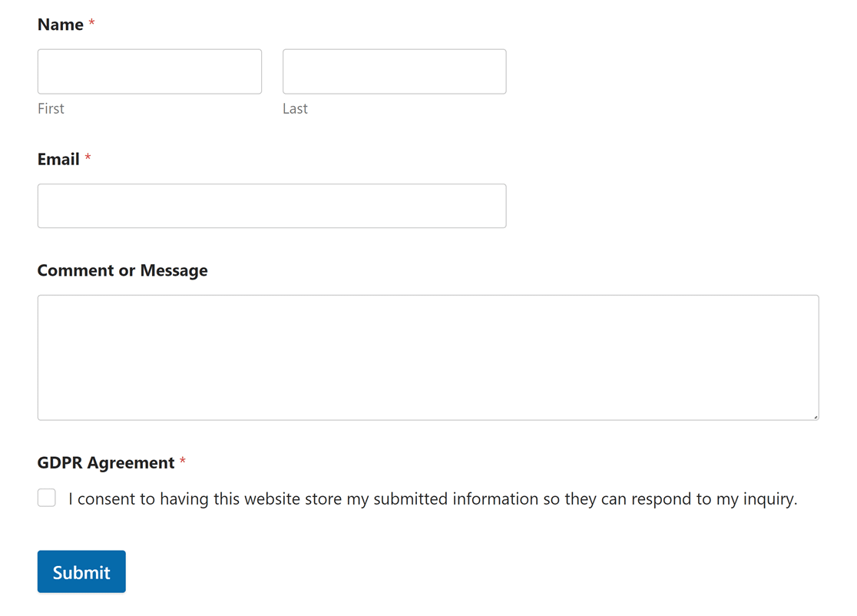The image size is (857, 616).
Task: Click the red asterisk beside Email
Action: 88,157
